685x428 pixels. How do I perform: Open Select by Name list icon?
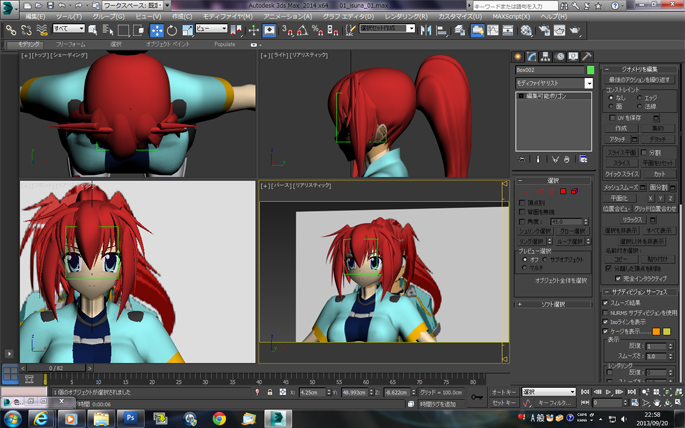coord(107,30)
